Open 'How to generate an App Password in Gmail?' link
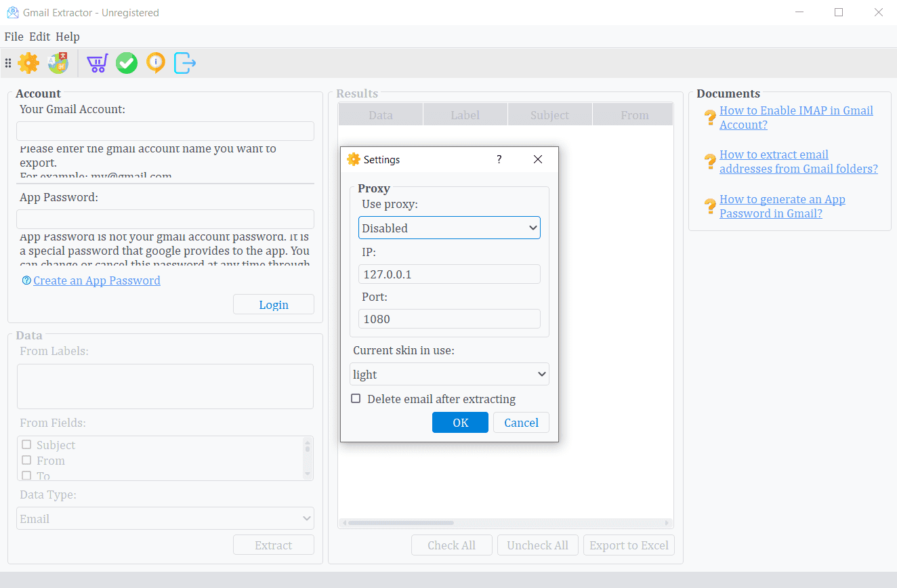 coord(783,206)
